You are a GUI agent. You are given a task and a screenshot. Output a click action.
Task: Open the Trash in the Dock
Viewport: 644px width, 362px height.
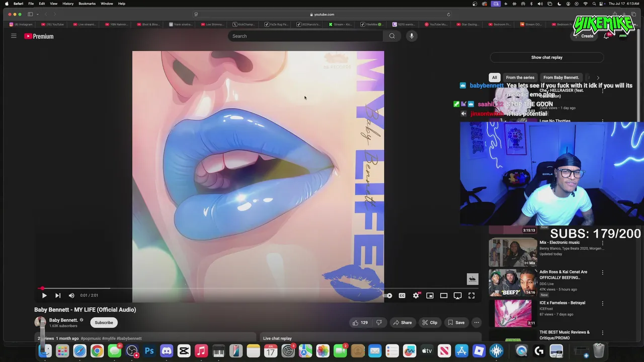click(x=598, y=350)
